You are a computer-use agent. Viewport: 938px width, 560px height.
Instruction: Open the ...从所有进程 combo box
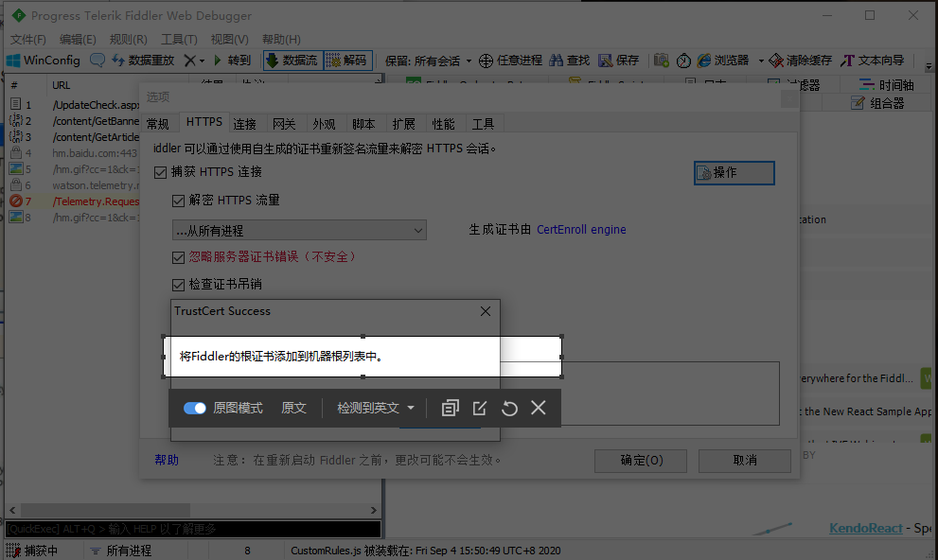pyautogui.click(x=299, y=230)
